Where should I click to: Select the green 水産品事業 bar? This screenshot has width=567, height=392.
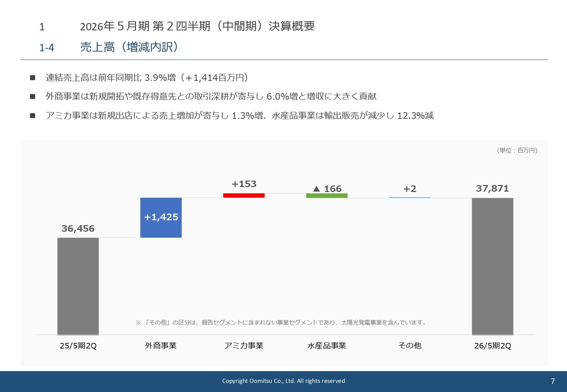coord(326,196)
